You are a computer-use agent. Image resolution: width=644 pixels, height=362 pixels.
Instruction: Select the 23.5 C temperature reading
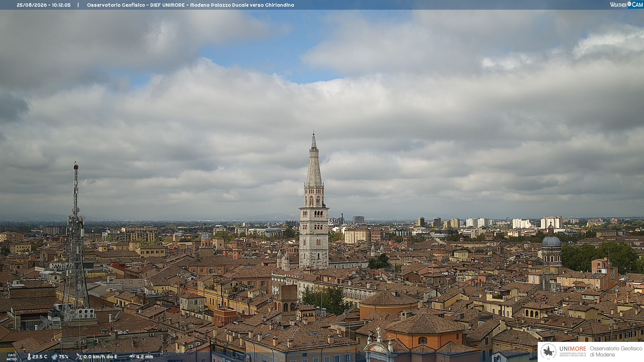point(40,357)
